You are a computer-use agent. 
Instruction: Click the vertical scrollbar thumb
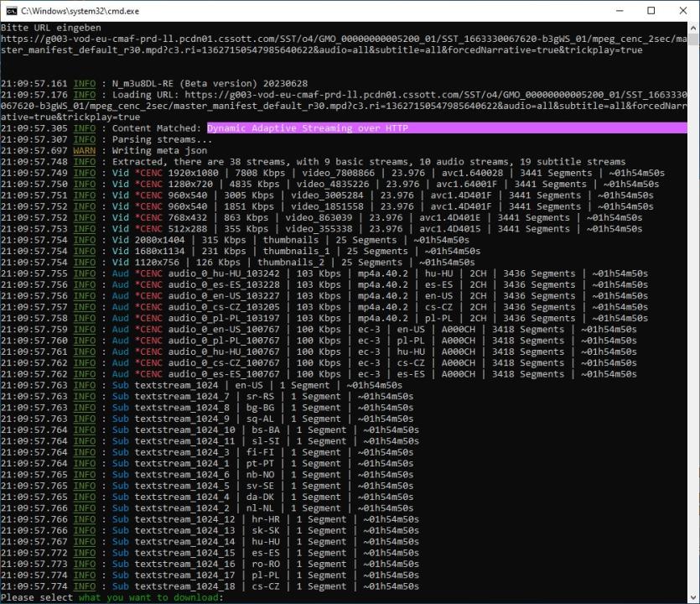pyautogui.click(x=692, y=39)
